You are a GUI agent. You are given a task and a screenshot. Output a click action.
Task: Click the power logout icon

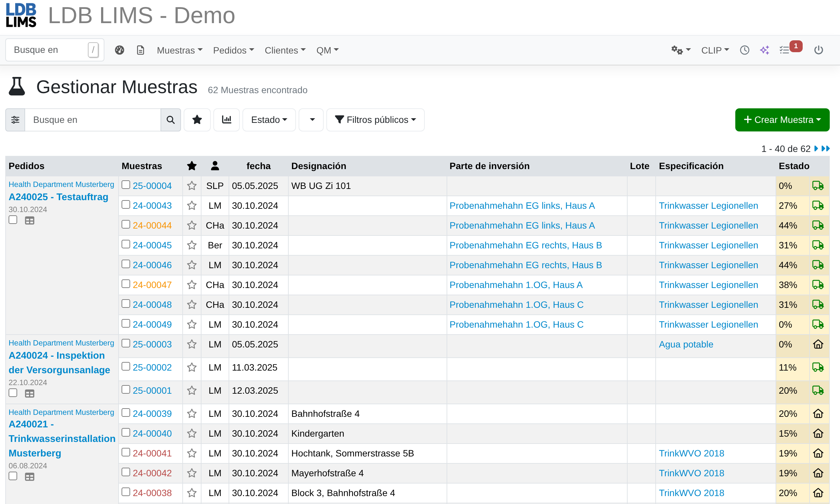pyautogui.click(x=819, y=50)
